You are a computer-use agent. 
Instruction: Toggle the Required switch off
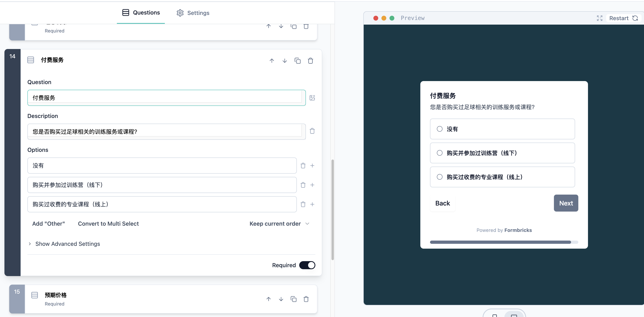307,265
